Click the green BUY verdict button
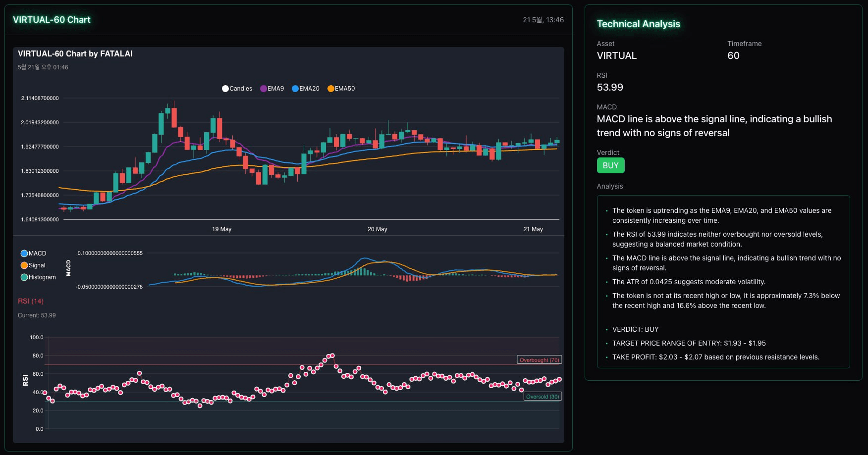Image resolution: width=868 pixels, height=455 pixels. [610, 165]
